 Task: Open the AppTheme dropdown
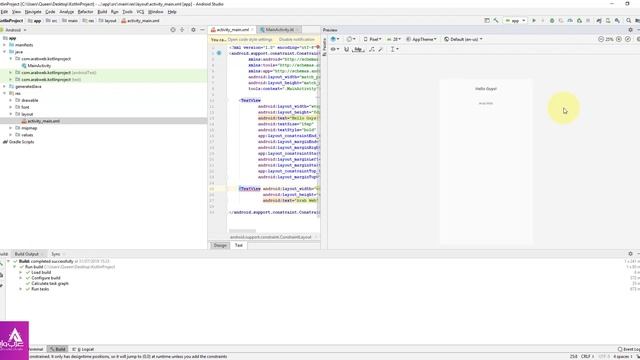pos(422,39)
